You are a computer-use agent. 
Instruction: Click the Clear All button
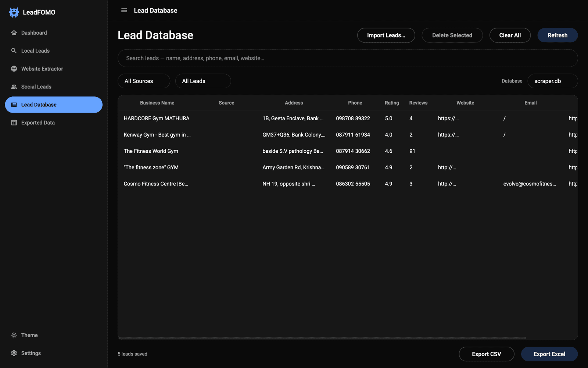(510, 35)
